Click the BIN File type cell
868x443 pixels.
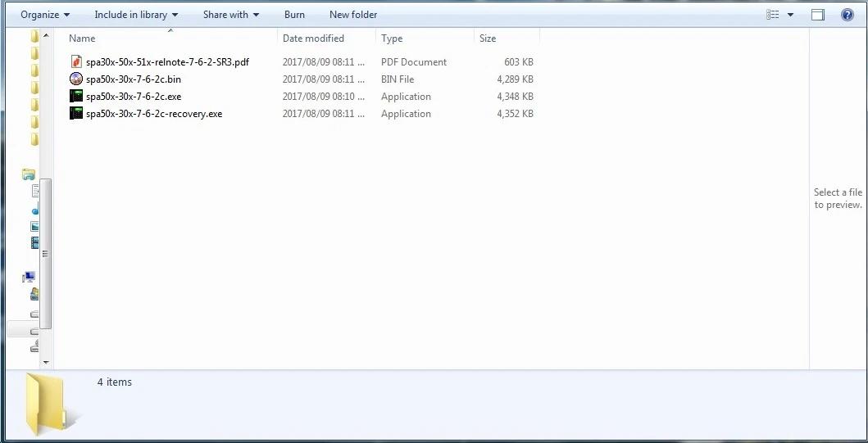coord(398,79)
